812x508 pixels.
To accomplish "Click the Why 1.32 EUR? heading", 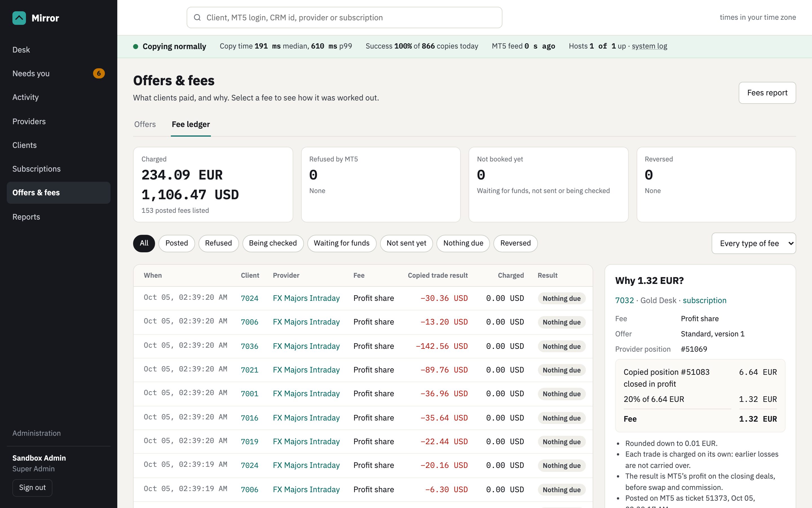I will (x=649, y=281).
